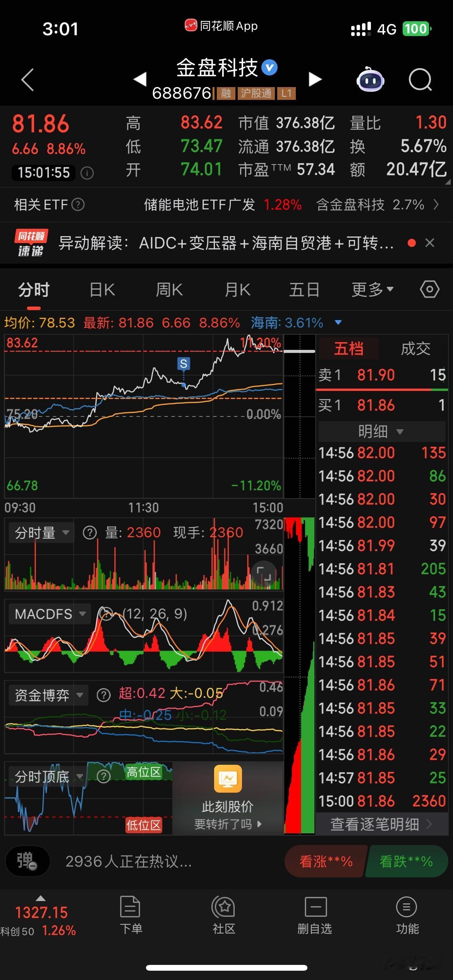Tap the S sell marker on chart
Viewport: 453px width, 980px height.
tap(184, 364)
